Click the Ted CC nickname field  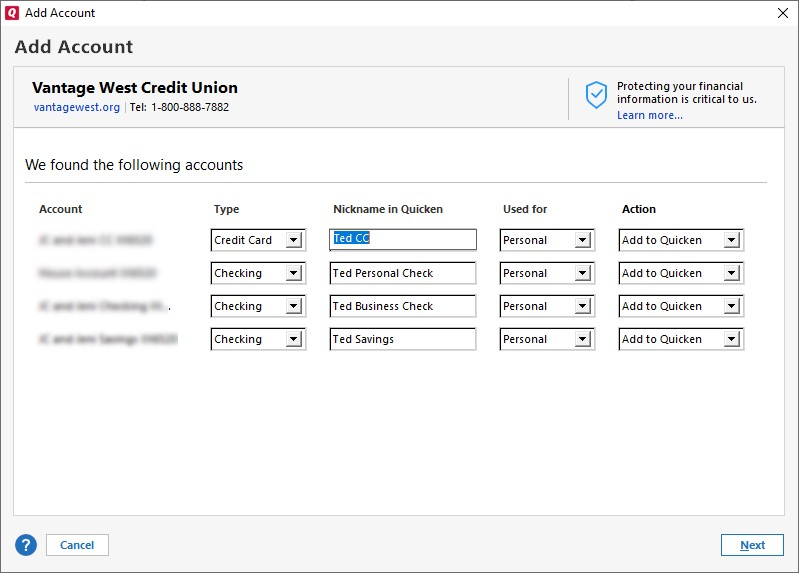point(403,240)
